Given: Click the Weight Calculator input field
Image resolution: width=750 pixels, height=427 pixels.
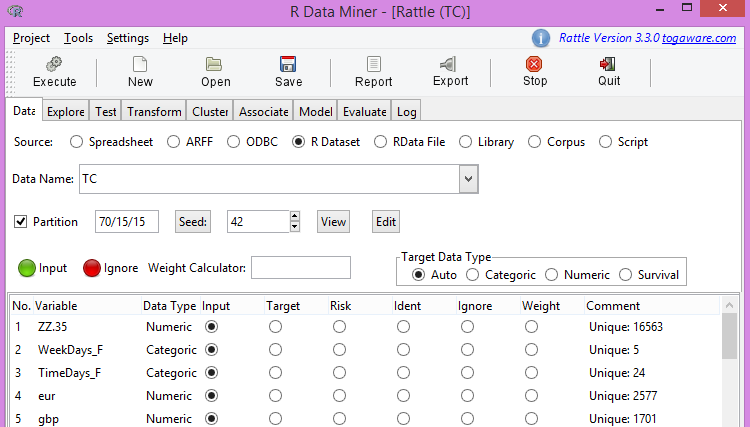Looking at the screenshot, I should (301, 267).
